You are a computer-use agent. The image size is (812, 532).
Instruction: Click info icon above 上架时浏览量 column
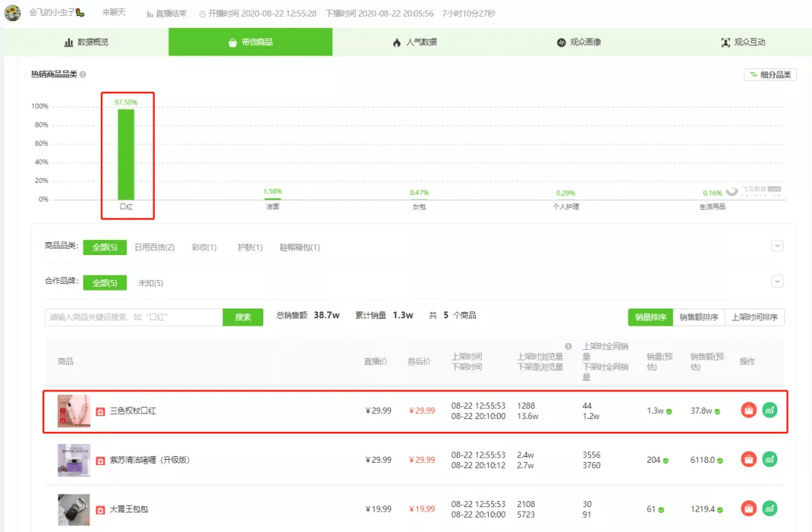568,346
